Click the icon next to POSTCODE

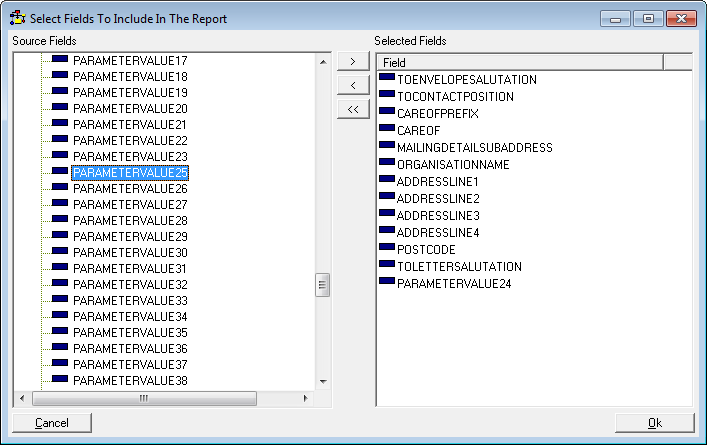pos(387,247)
